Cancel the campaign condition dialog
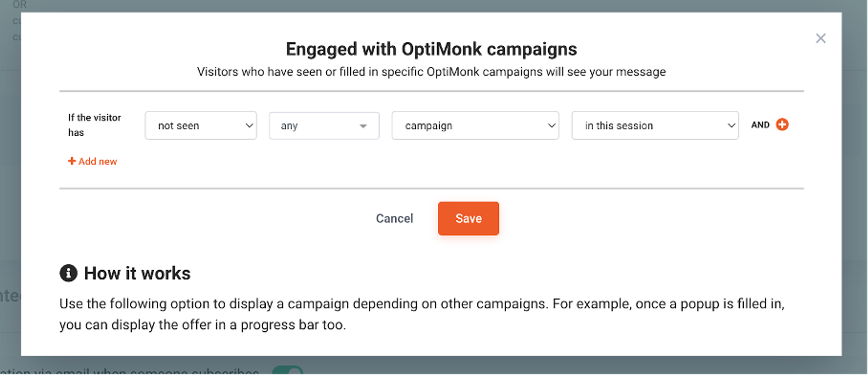Viewport: 868px width, 375px height. [395, 218]
